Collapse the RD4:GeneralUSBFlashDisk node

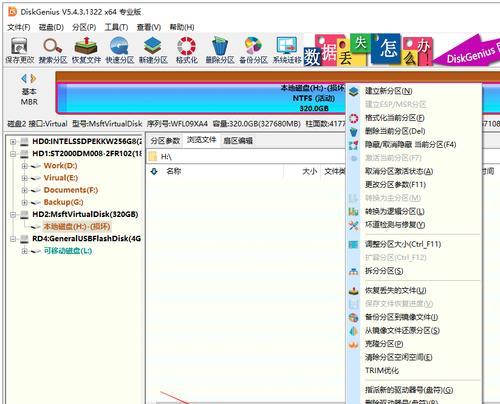13,239
